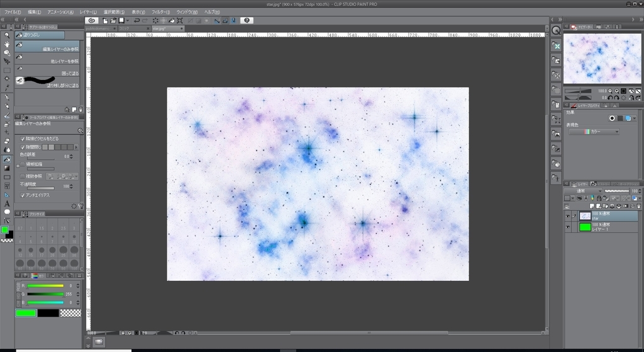Open file using folder icon

point(113,21)
